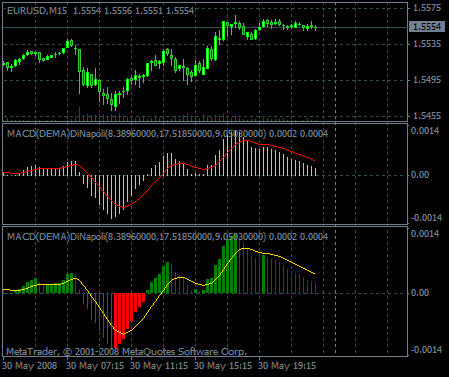This screenshot has width=449, height=377.
Task: Click the lowest candlestick at the price bottom
Action: coord(115,101)
